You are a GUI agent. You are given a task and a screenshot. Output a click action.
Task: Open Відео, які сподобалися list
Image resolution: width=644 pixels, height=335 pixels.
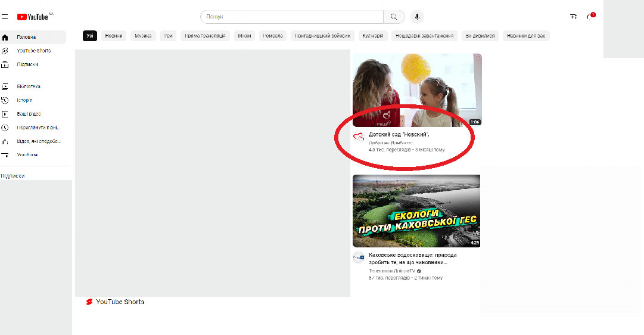click(x=33, y=141)
